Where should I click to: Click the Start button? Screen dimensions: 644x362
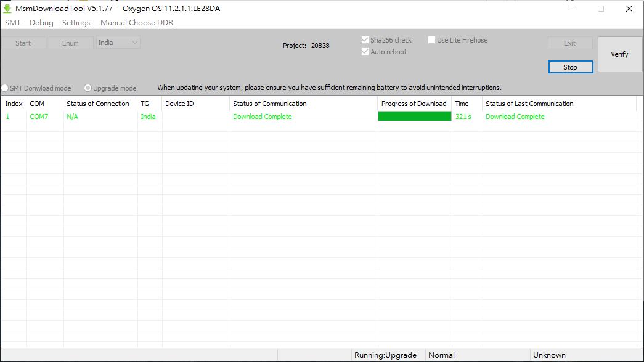(x=23, y=43)
